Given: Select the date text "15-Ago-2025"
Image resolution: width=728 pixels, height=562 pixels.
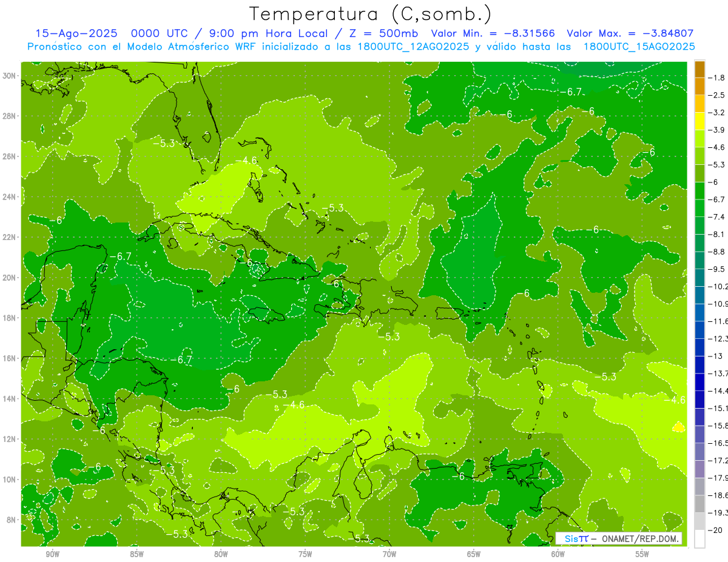Looking at the screenshot, I should click(x=76, y=33).
